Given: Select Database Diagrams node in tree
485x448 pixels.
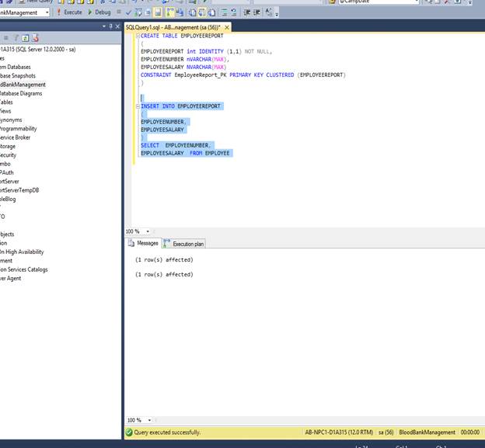Looking at the screenshot, I should [x=20, y=93].
